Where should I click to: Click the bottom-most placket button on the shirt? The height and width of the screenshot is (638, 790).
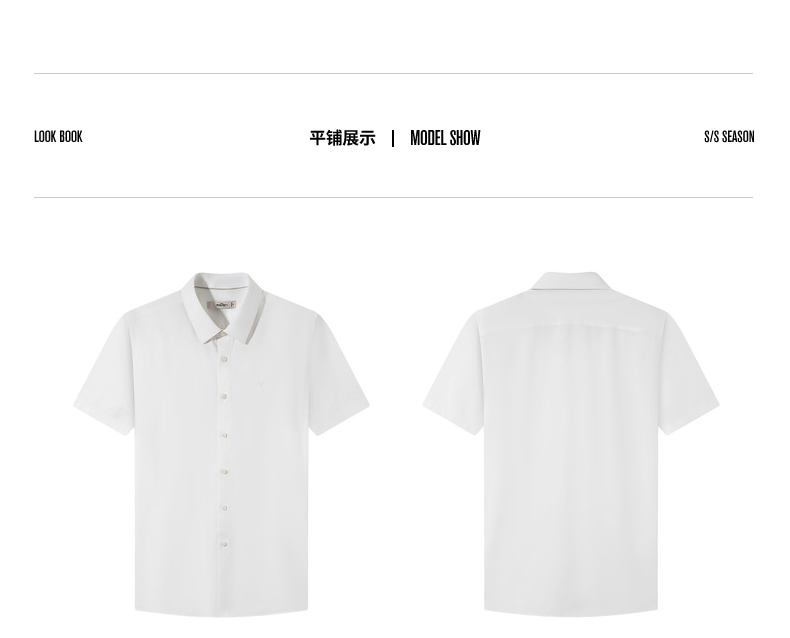point(225,544)
